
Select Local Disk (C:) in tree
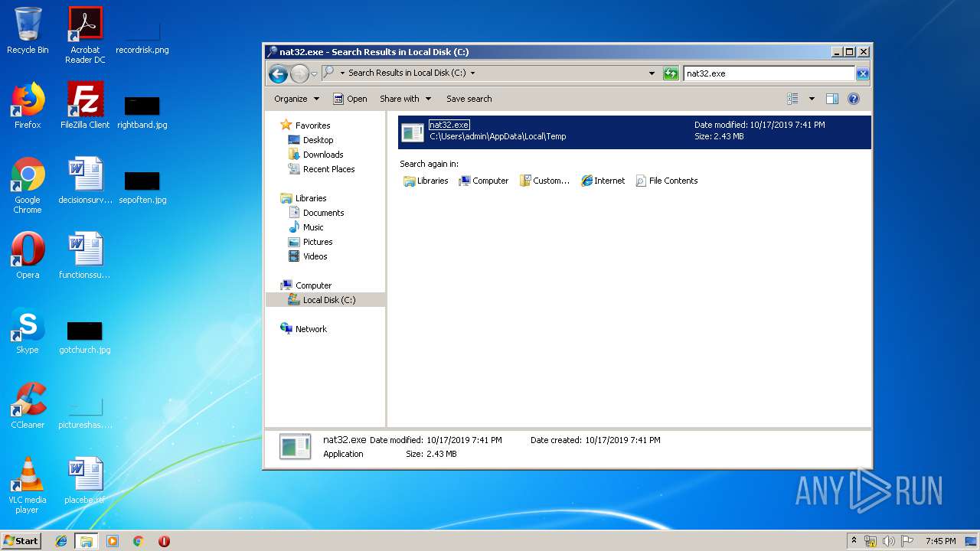[x=325, y=300]
